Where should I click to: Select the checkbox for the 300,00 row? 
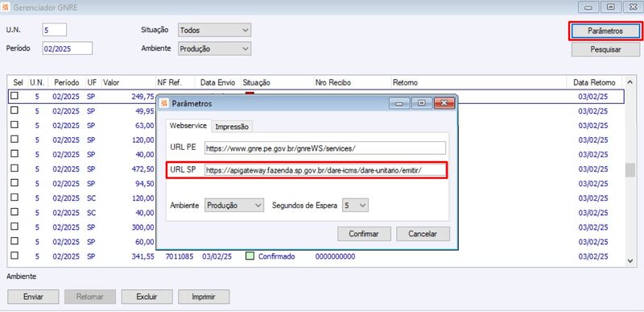coord(14,226)
